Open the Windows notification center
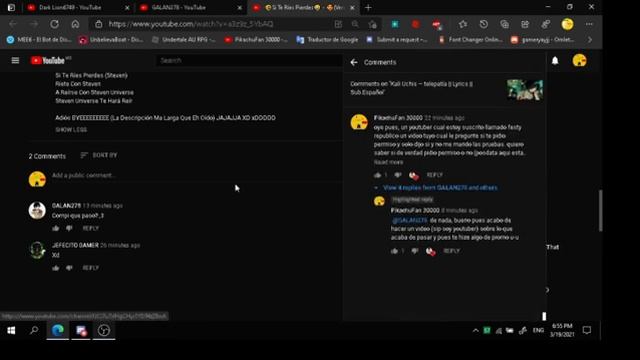 (x=587, y=330)
